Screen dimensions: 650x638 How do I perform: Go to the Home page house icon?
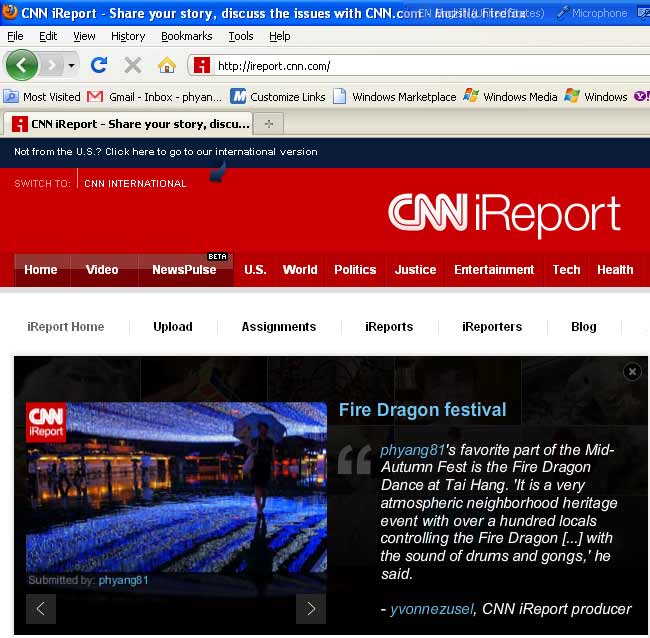(x=167, y=65)
